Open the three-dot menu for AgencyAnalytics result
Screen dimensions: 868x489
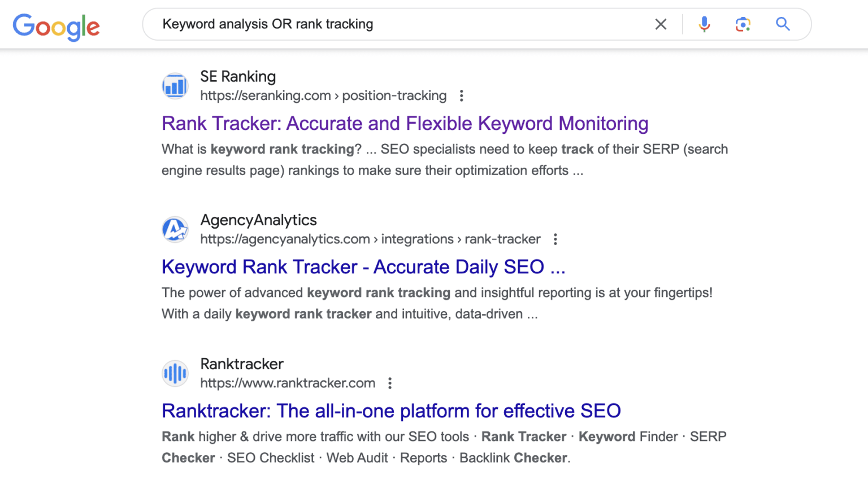pyautogui.click(x=555, y=239)
